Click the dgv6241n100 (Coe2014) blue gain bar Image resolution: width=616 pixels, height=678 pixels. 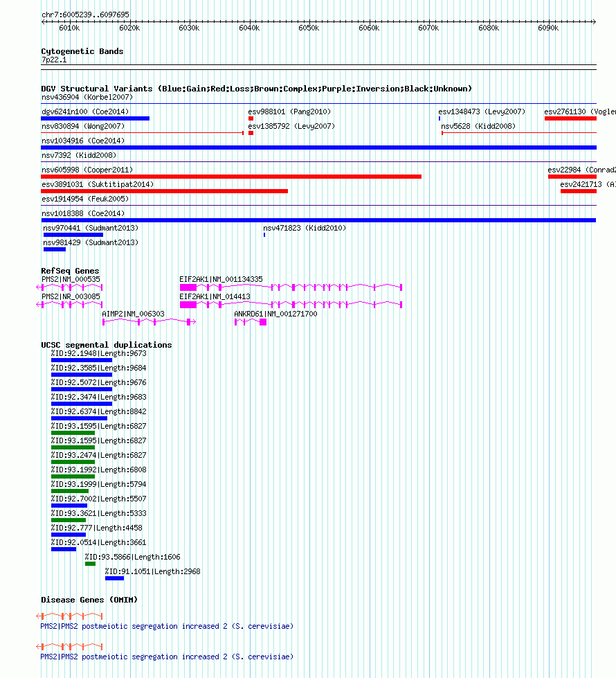[95, 118]
